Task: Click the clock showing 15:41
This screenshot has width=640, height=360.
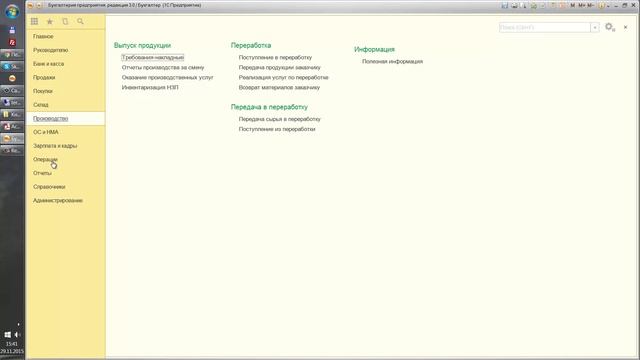Action: [12, 344]
